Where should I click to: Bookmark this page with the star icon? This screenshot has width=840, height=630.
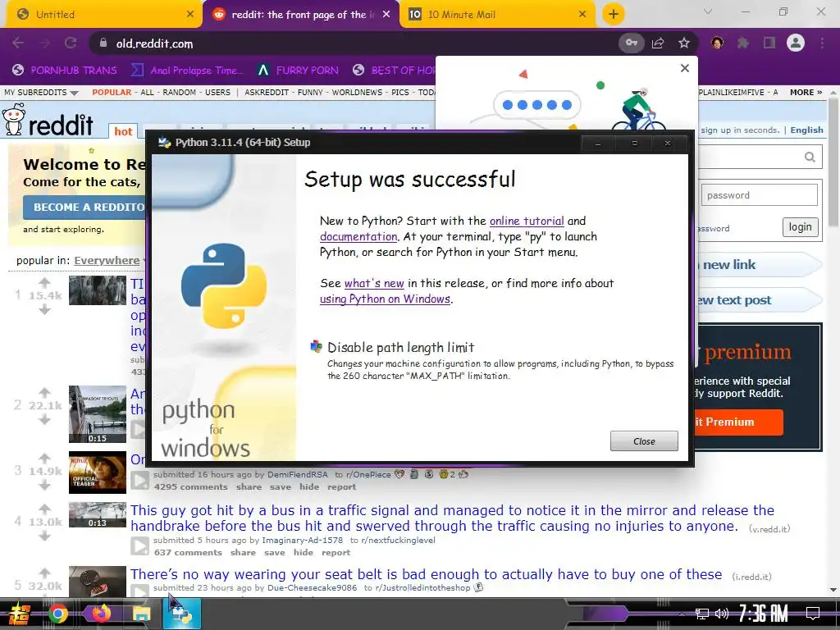[x=683, y=43]
